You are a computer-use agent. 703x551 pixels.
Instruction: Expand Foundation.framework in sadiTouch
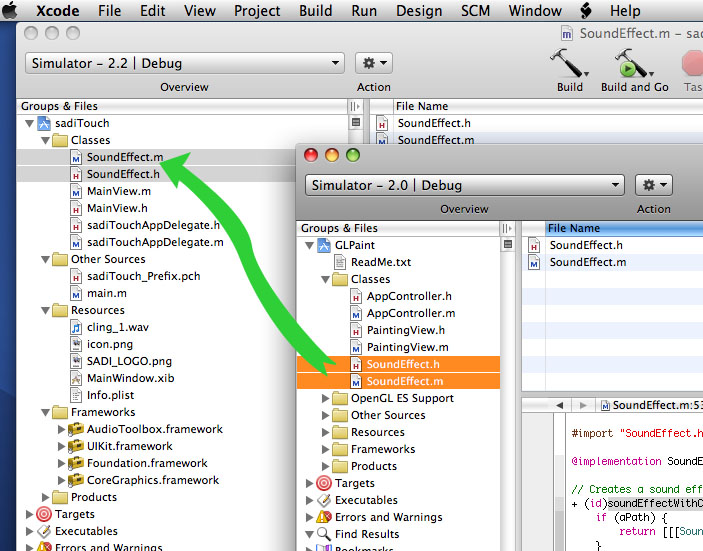pos(61,463)
